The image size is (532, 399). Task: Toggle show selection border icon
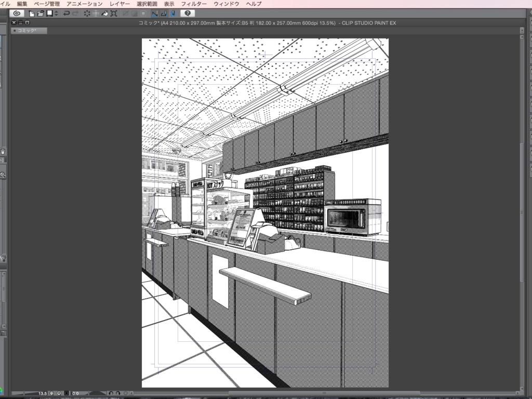(143, 13)
